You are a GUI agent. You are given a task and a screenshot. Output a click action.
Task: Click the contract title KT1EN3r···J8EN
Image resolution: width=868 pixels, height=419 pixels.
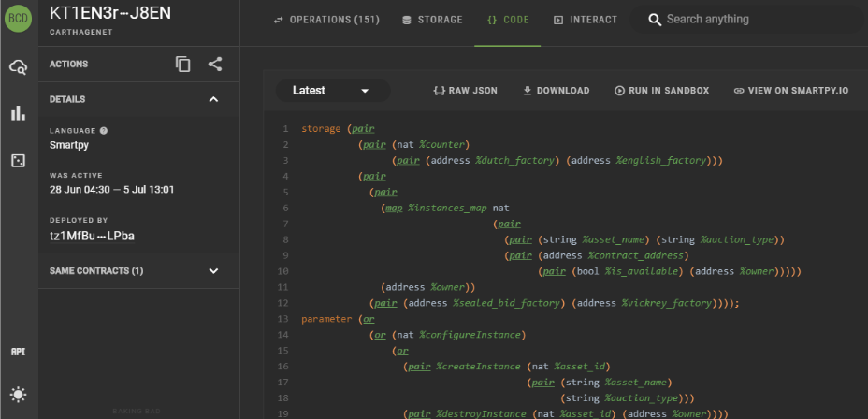point(110,13)
